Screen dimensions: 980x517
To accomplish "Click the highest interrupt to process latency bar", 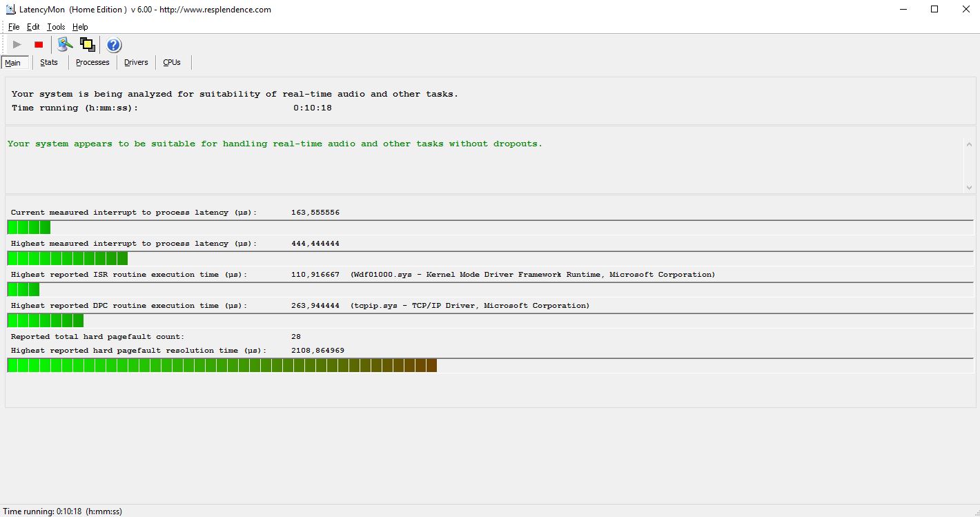I will coord(490,258).
